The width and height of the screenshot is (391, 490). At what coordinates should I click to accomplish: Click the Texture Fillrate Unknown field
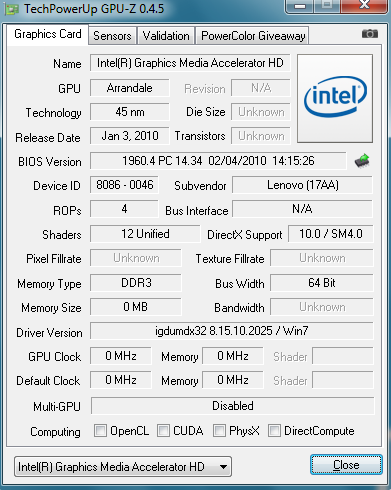(x=322, y=258)
